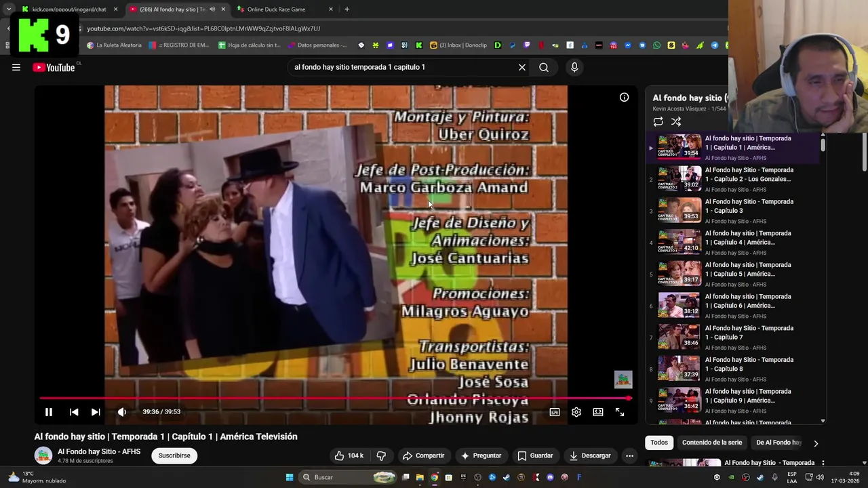This screenshot has width=868, height=488.
Task: Toggle playlist shuffle
Action: tap(676, 122)
